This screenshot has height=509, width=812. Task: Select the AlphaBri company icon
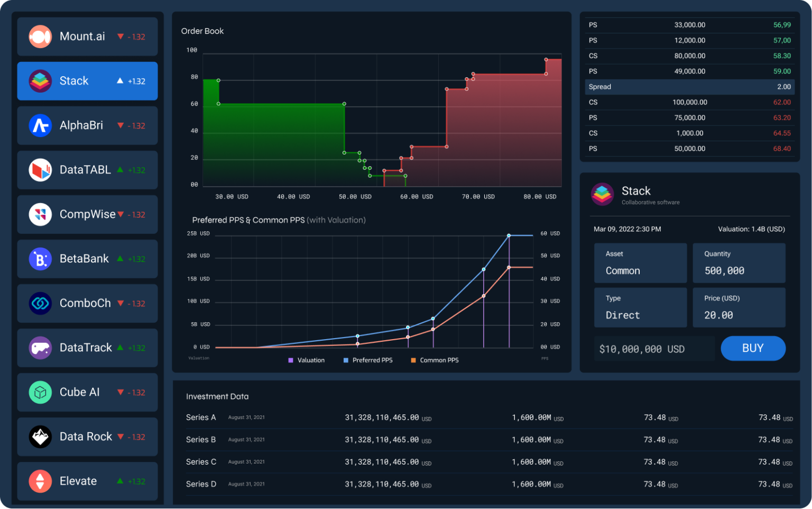pyautogui.click(x=40, y=125)
